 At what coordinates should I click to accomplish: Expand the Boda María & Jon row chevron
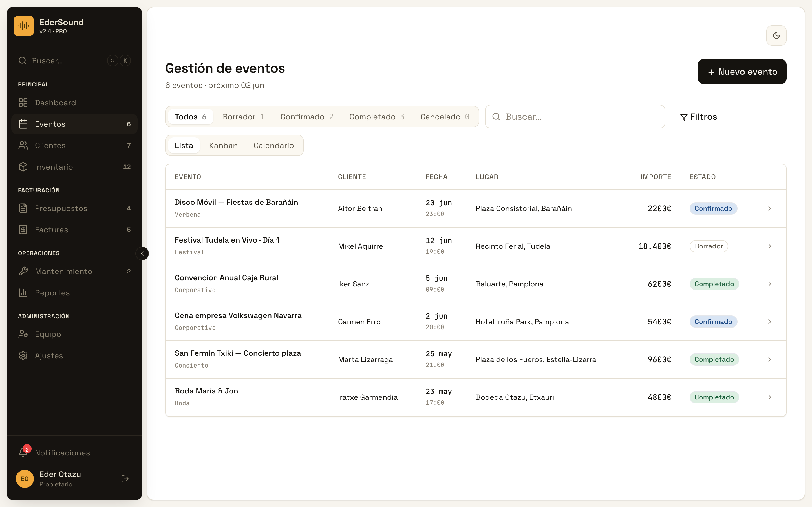click(769, 397)
